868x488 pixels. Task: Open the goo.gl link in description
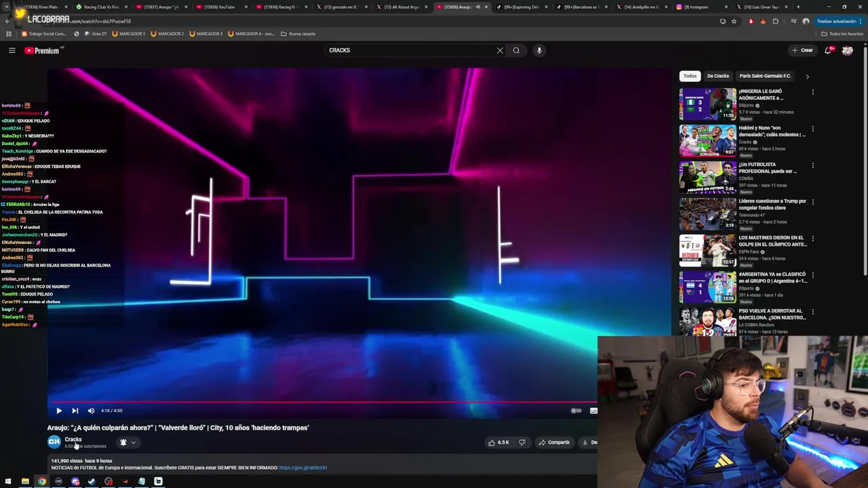click(303, 468)
